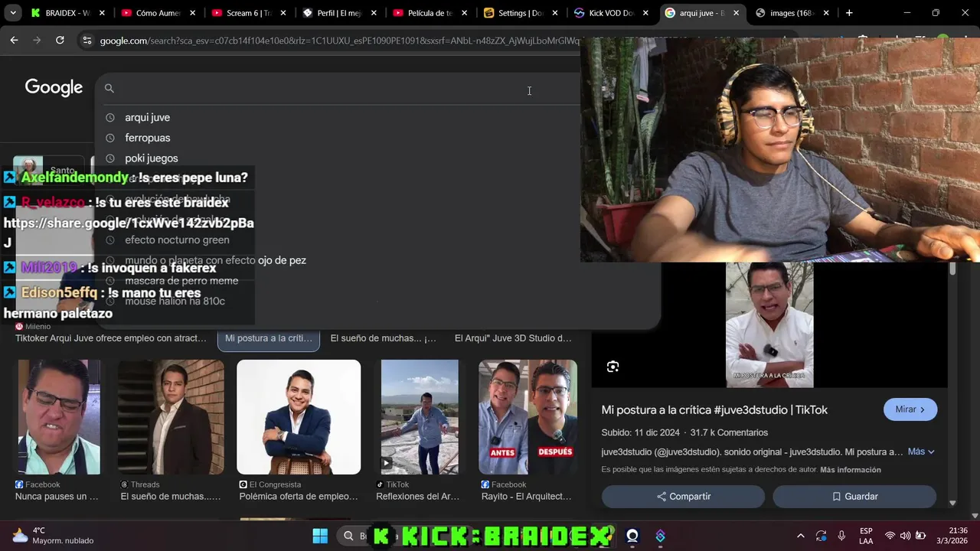Click the side panel scrollbar down arrow
Viewport: 980px width, 551px height.
click(x=952, y=503)
